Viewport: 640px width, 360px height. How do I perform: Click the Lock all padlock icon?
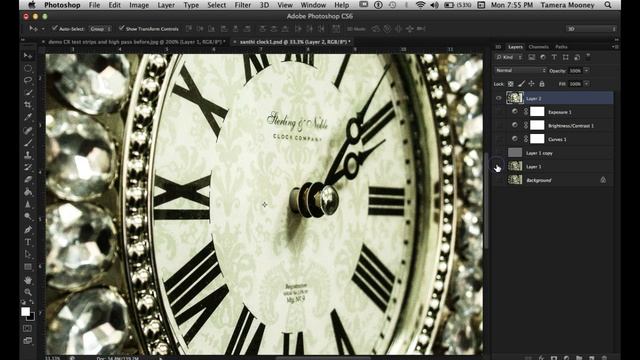[542, 84]
